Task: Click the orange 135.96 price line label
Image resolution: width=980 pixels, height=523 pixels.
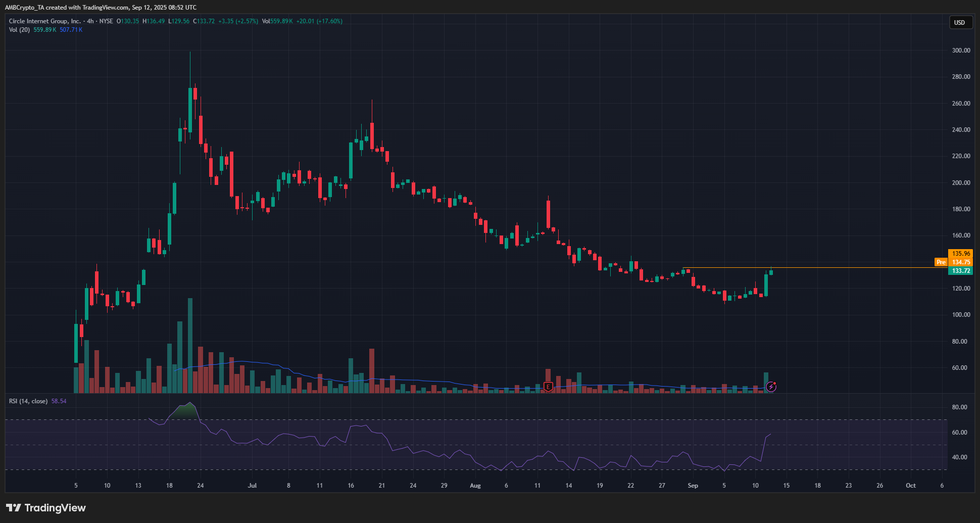Action: [x=960, y=254]
